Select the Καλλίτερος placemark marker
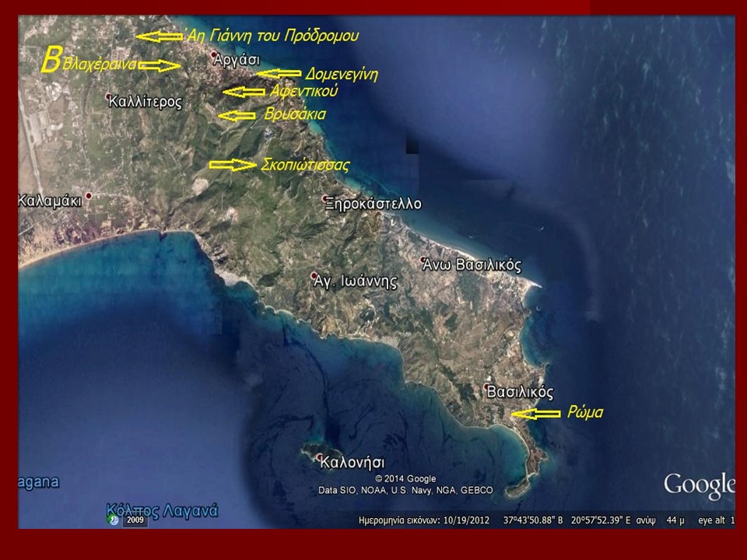747x560 pixels. [x=109, y=96]
